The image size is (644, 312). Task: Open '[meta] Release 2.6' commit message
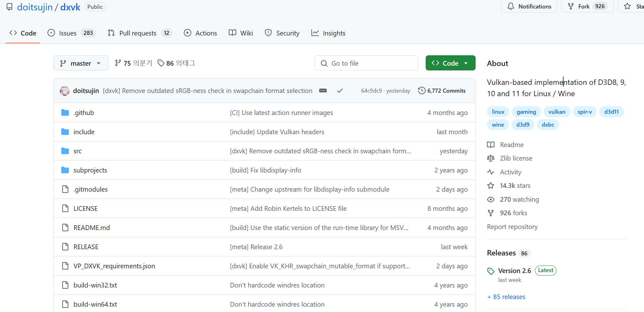coord(256,247)
